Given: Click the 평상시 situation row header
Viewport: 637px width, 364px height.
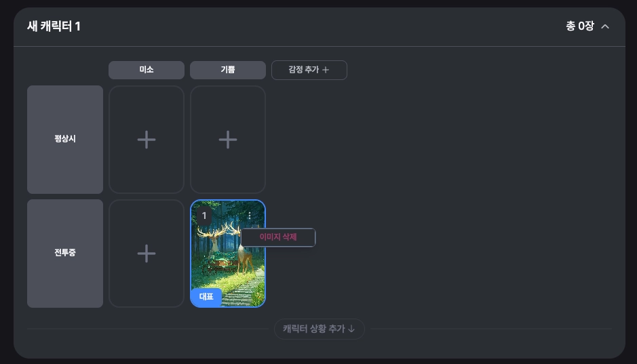Looking at the screenshot, I should [65, 140].
